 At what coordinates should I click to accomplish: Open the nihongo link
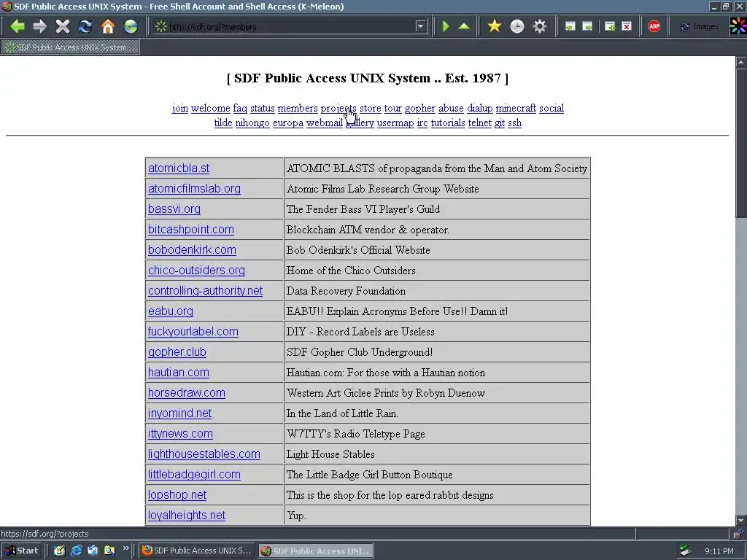pyautogui.click(x=252, y=122)
